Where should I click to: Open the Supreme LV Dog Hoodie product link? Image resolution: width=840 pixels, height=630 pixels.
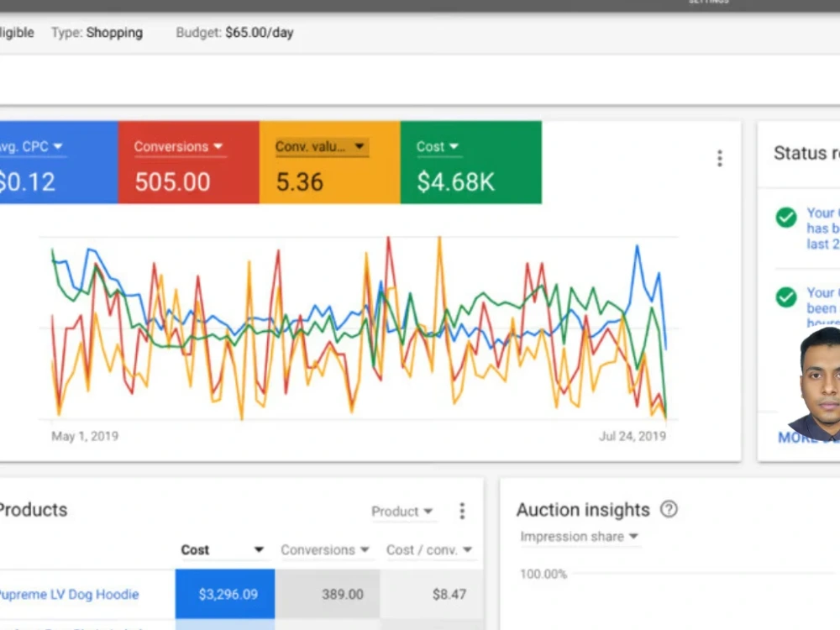pyautogui.click(x=67, y=594)
